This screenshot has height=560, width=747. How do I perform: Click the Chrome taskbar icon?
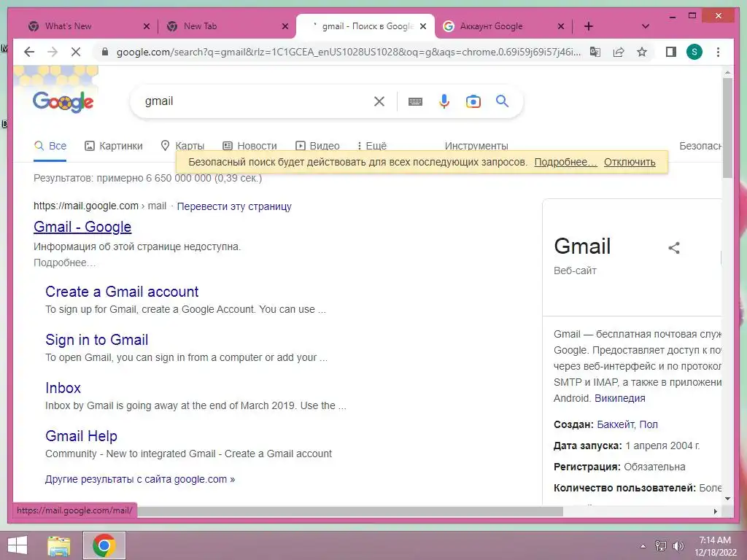(104, 545)
